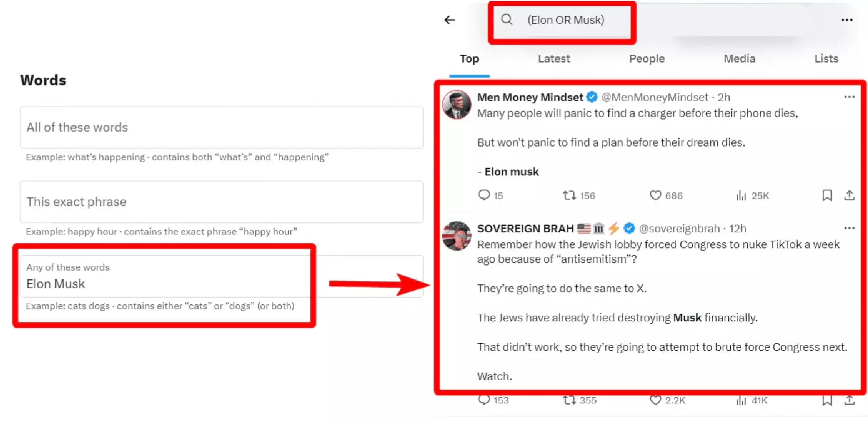Open @sovereignbrah's profile link
This screenshot has width=868, height=421.
point(679,228)
